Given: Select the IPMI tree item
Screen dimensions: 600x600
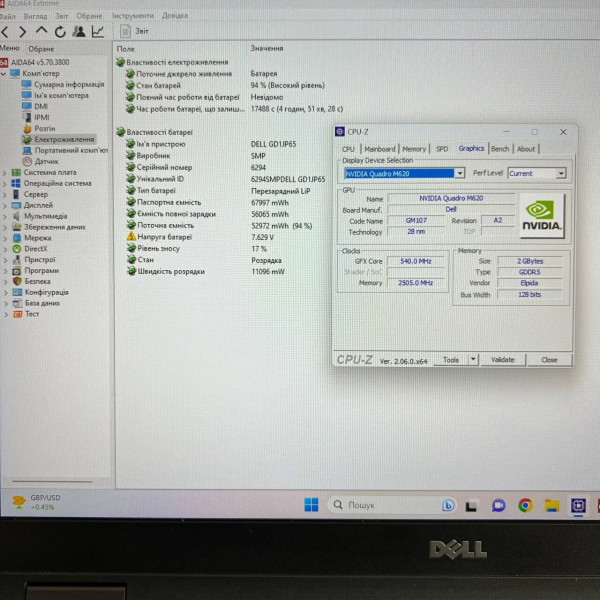Looking at the screenshot, I should 36,117.
